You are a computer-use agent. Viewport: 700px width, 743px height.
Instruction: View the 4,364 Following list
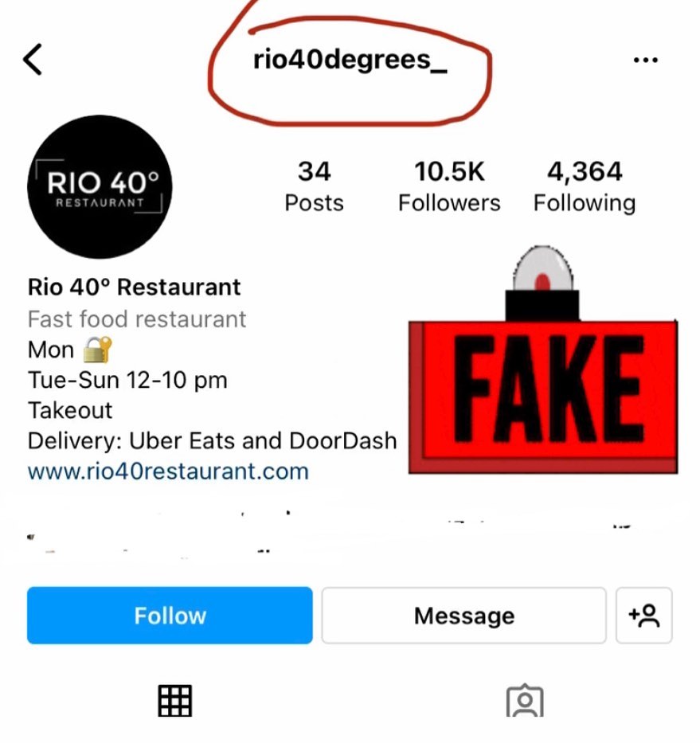(x=585, y=186)
